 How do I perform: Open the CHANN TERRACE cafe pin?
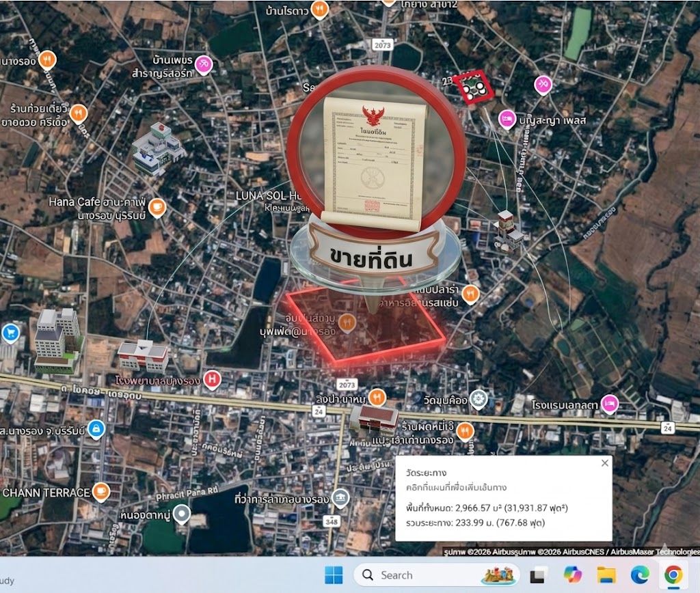(x=101, y=492)
